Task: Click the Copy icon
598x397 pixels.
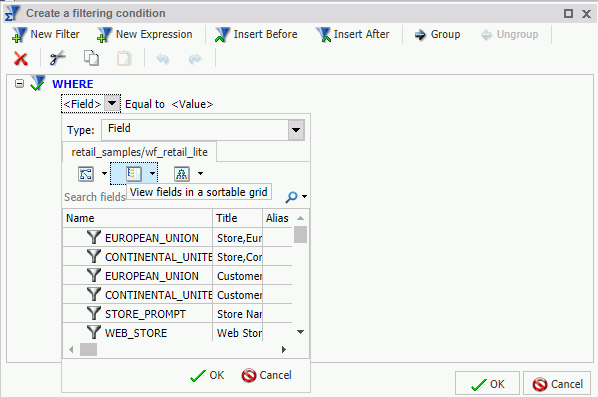Action: click(91, 58)
